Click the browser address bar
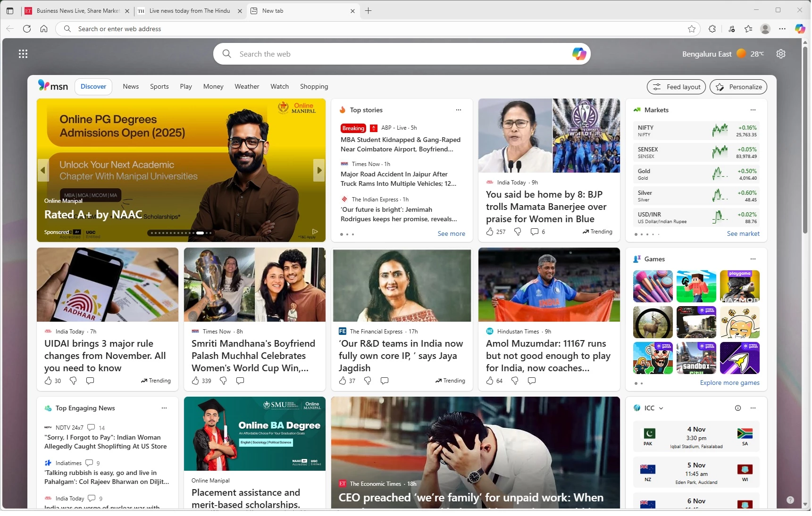Image resolution: width=812 pixels, height=516 pixels. click(377, 29)
